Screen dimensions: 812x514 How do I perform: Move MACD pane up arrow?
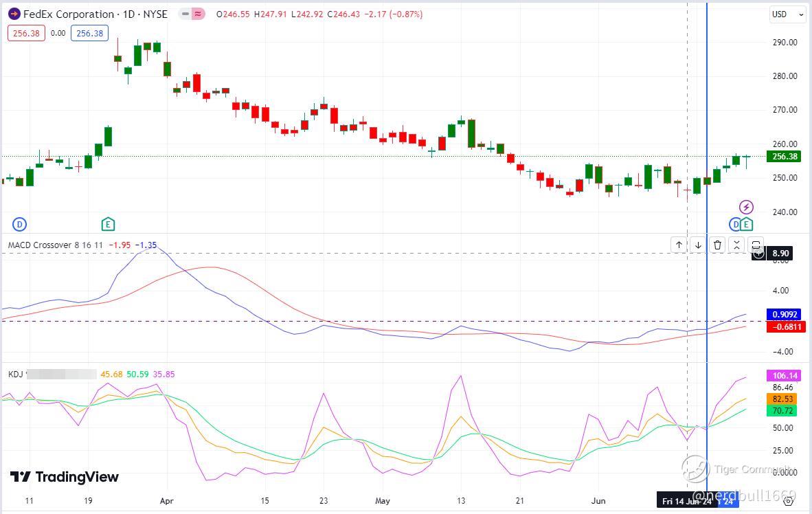679,245
